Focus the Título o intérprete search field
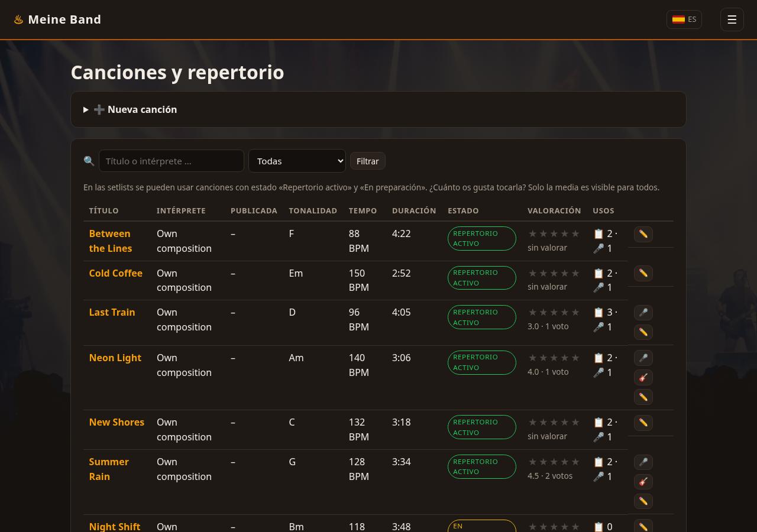This screenshot has width=757, height=532. (172, 161)
